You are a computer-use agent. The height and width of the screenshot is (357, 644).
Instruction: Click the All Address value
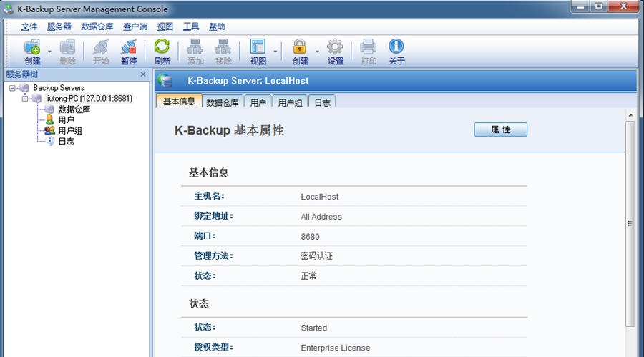point(321,217)
